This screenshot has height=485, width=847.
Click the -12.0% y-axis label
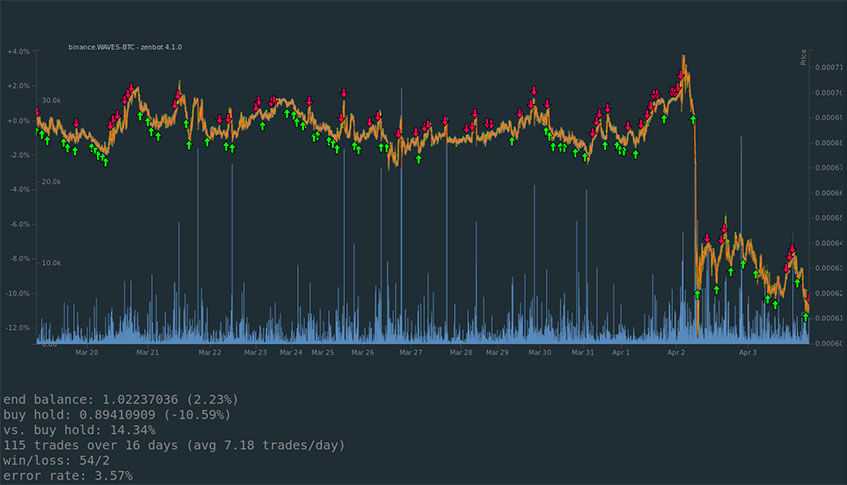coord(18,328)
